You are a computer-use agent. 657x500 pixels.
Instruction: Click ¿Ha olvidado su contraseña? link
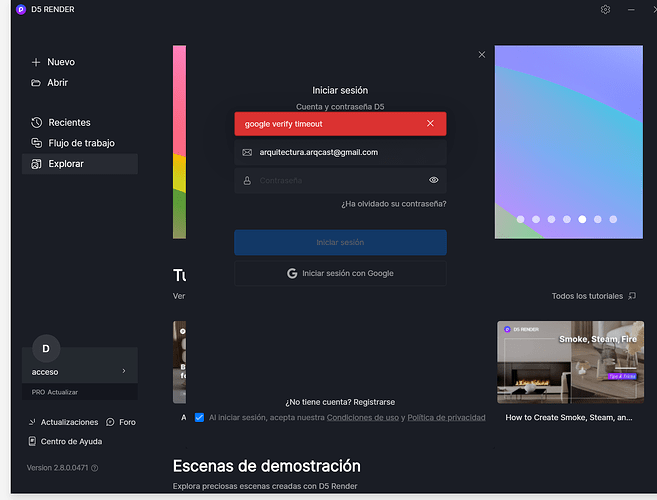coord(393,204)
